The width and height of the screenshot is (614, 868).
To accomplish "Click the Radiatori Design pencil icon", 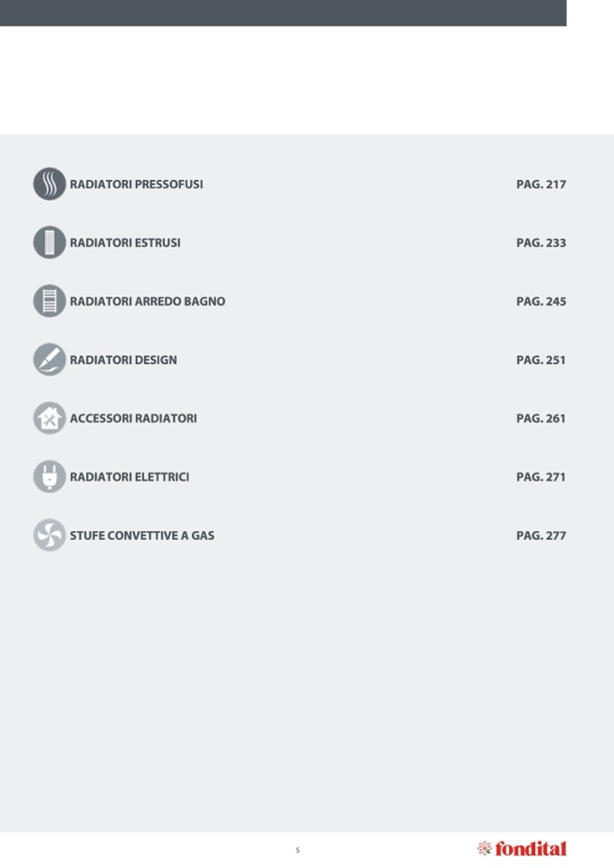I will click(x=50, y=359).
